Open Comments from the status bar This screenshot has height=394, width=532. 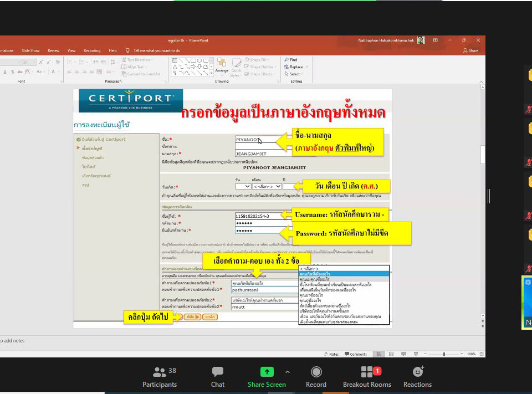tap(356, 354)
